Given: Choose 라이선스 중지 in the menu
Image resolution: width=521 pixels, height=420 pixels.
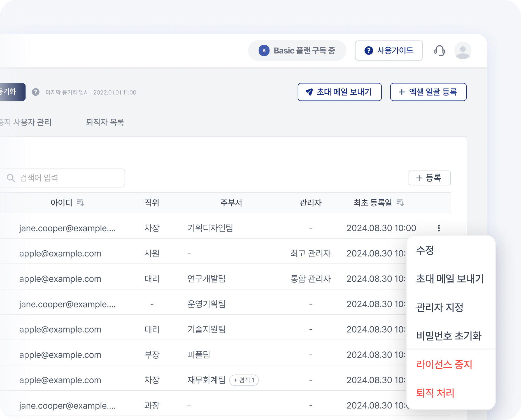Looking at the screenshot, I should pyautogui.click(x=444, y=364).
